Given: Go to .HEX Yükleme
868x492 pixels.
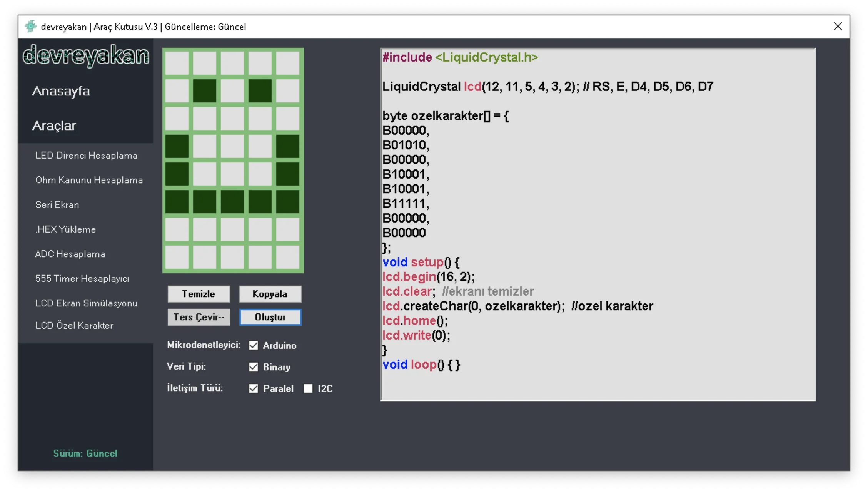Looking at the screenshot, I should pyautogui.click(x=65, y=229).
